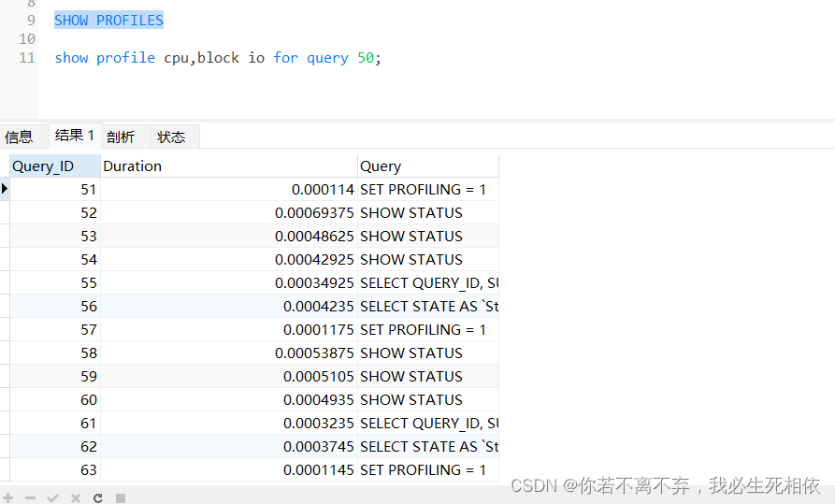The image size is (835, 504).
Task: Click the current-row arrow indicator for row 51
Action: 5,189
